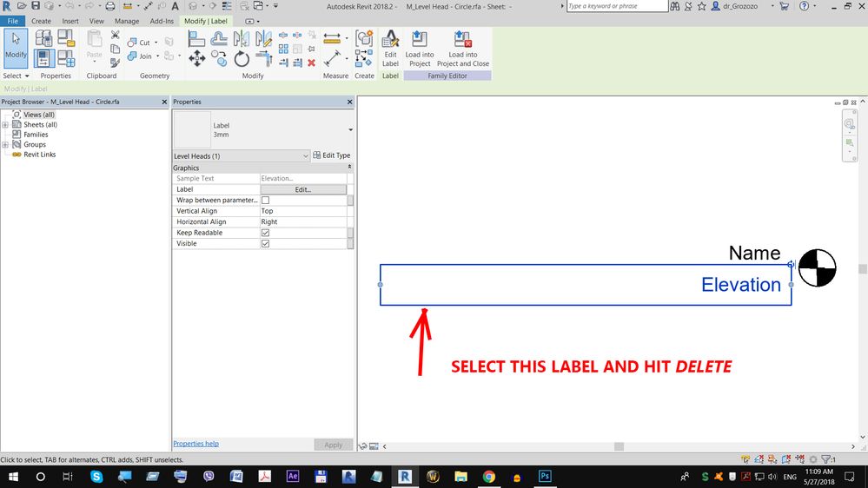Toggle the Properties palette button in ribbon

coord(43,58)
